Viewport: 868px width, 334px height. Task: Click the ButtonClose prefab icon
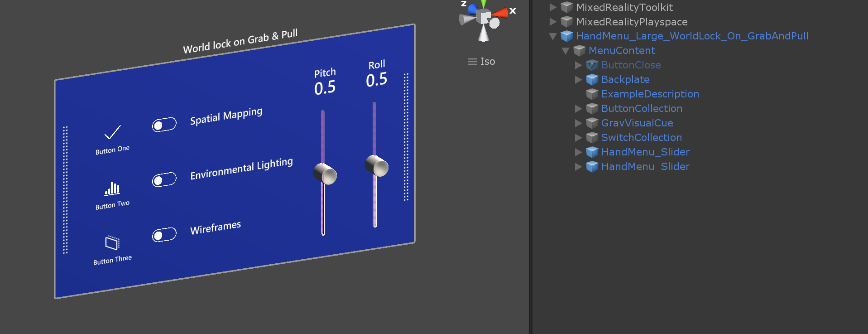pyautogui.click(x=592, y=65)
